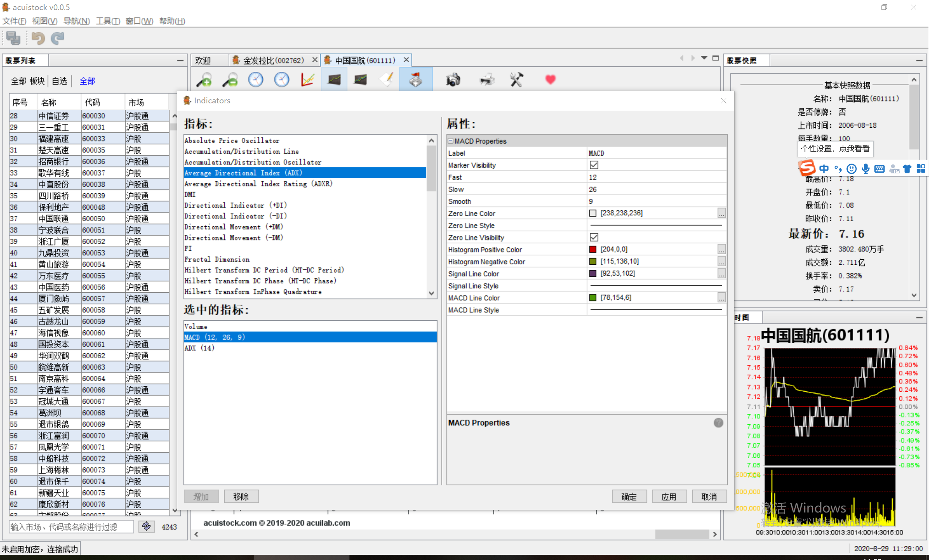Open MACD Line Color ellipsis button
The height and width of the screenshot is (560, 929).
click(721, 298)
